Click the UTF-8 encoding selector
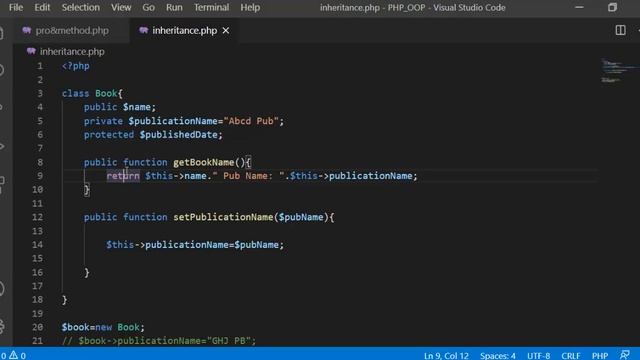Viewport: 640px width, 360px height. click(x=538, y=356)
